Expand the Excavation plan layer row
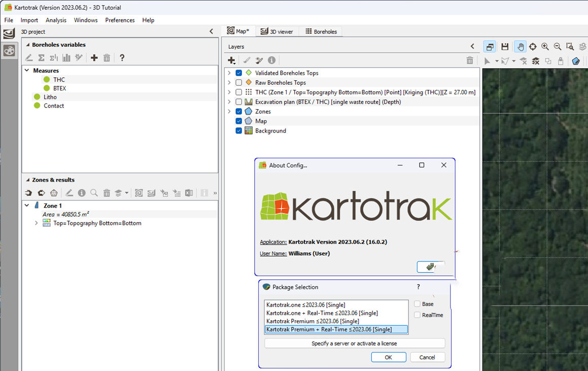Screen dimensions: 588x371 229,102
